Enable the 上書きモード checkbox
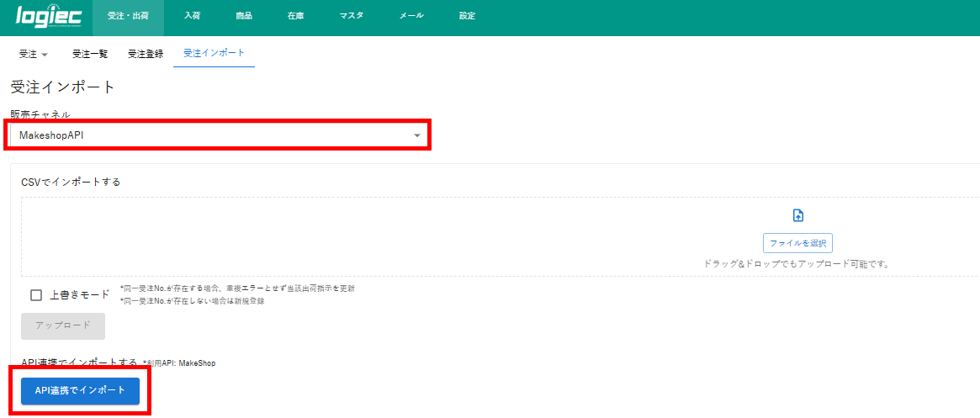The width and height of the screenshot is (980, 418). tap(36, 295)
